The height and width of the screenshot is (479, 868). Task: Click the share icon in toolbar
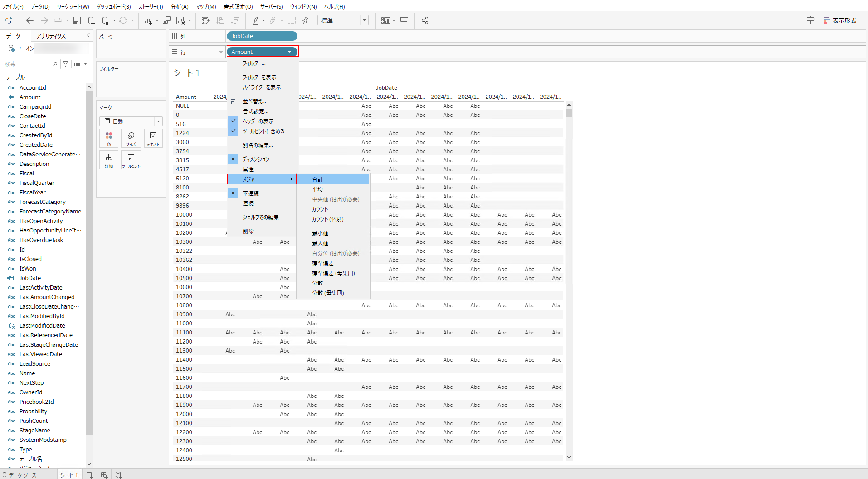425,20
